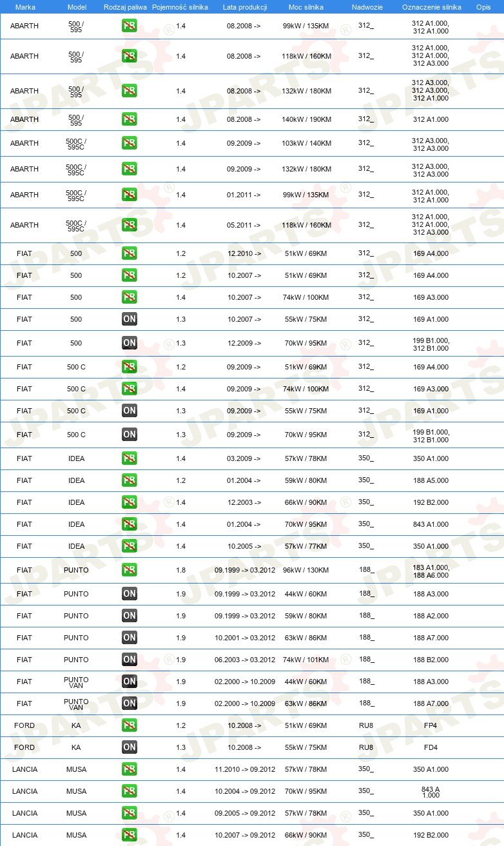The image size is (504, 846).
Task: Click petrol icon in Abarth 500/595 99kW row
Action: click(x=130, y=26)
